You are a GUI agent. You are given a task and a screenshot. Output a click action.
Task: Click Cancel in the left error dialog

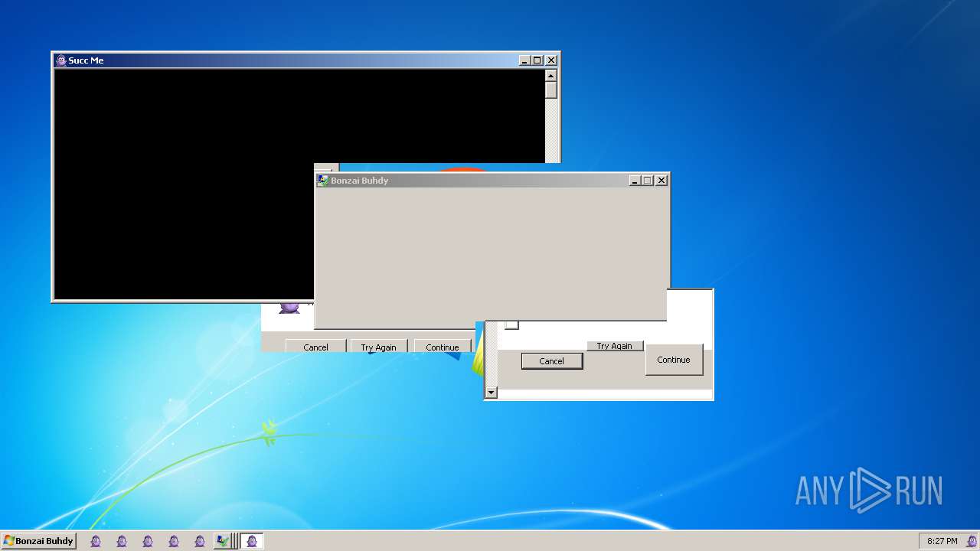click(x=315, y=347)
